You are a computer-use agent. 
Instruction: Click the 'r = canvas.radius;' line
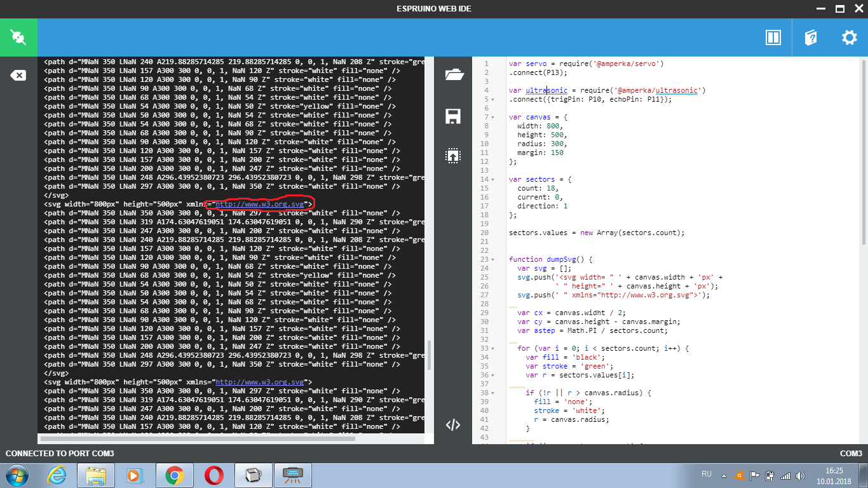click(x=571, y=419)
